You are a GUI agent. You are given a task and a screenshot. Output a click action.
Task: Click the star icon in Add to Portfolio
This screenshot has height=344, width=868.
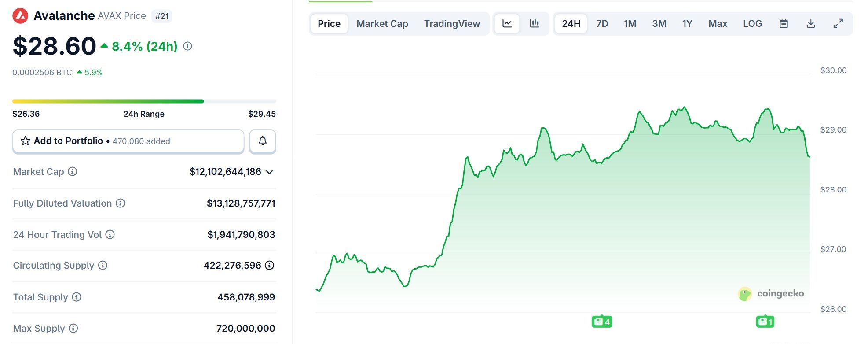click(26, 141)
